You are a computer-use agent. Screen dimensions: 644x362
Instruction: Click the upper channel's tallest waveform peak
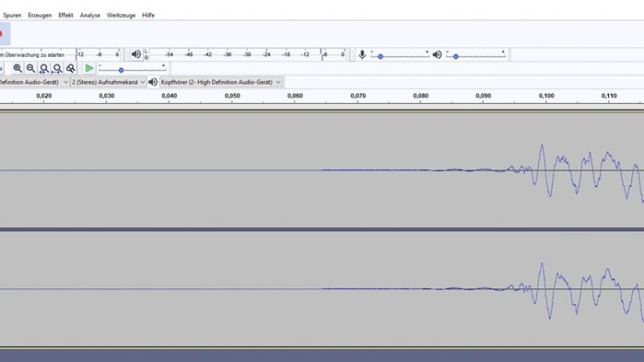click(542, 145)
